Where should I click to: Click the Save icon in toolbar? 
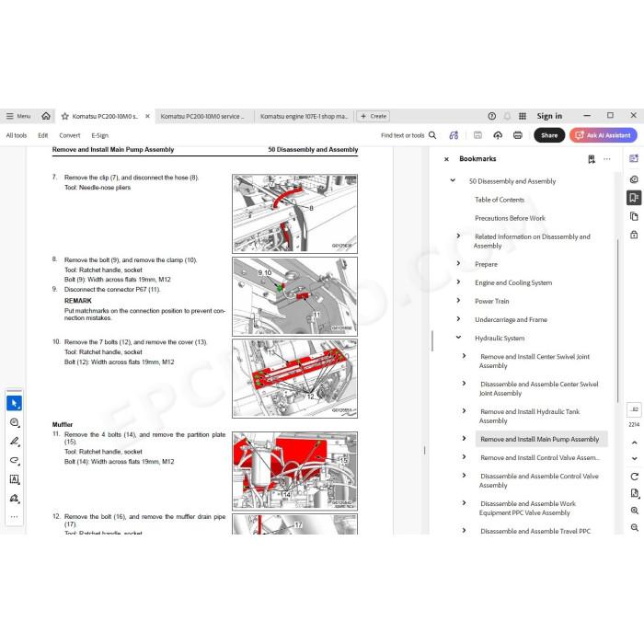point(477,135)
